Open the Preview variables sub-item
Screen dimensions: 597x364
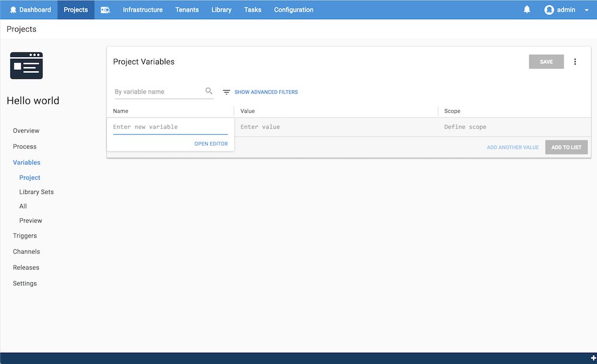pyautogui.click(x=30, y=221)
